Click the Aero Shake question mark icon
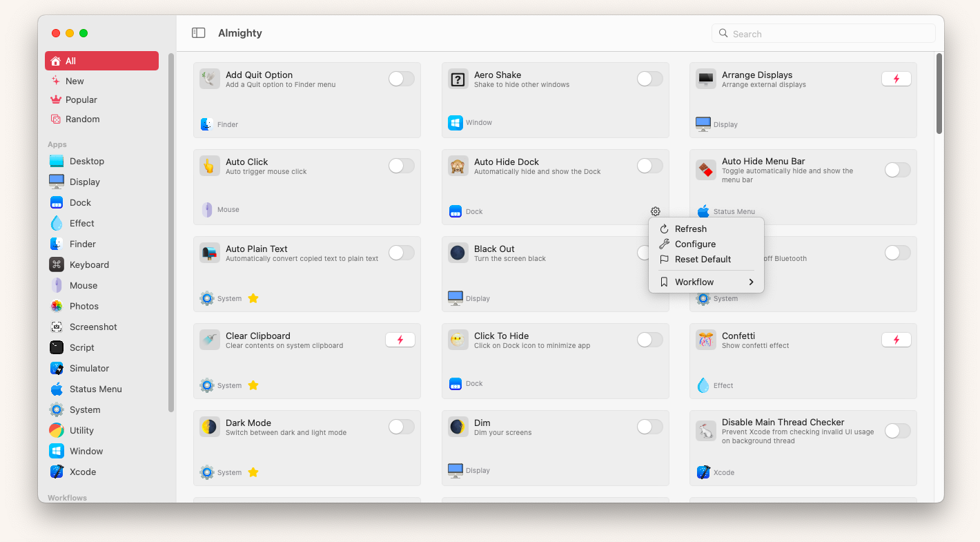Image resolution: width=980 pixels, height=542 pixels. [x=458, y=79]
